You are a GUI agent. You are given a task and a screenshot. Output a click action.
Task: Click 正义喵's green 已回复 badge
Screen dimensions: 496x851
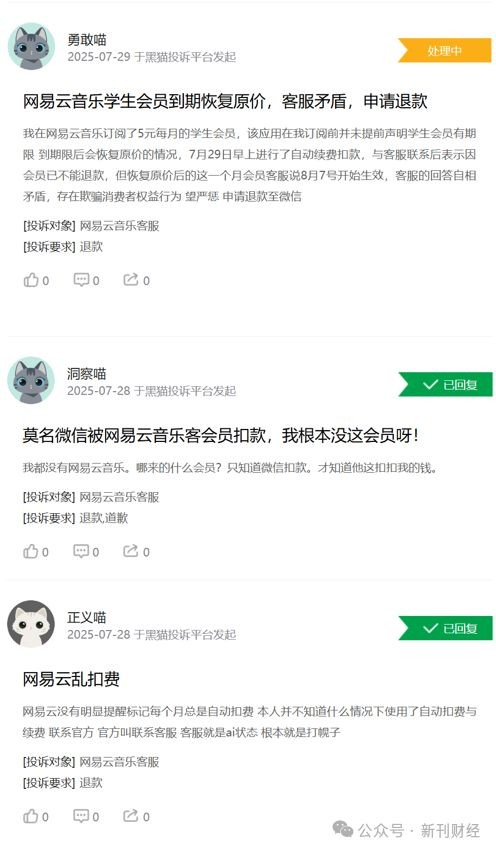(446, 628)
